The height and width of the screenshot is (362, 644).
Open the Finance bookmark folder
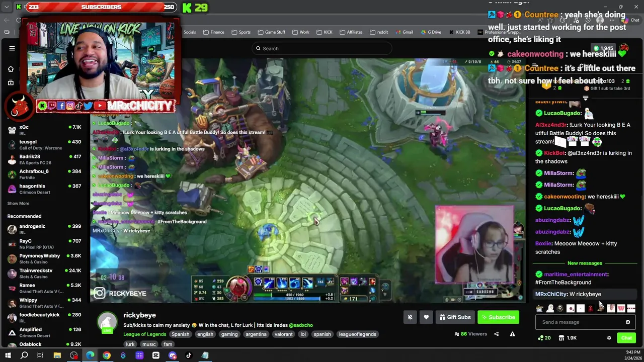[213, 32]
